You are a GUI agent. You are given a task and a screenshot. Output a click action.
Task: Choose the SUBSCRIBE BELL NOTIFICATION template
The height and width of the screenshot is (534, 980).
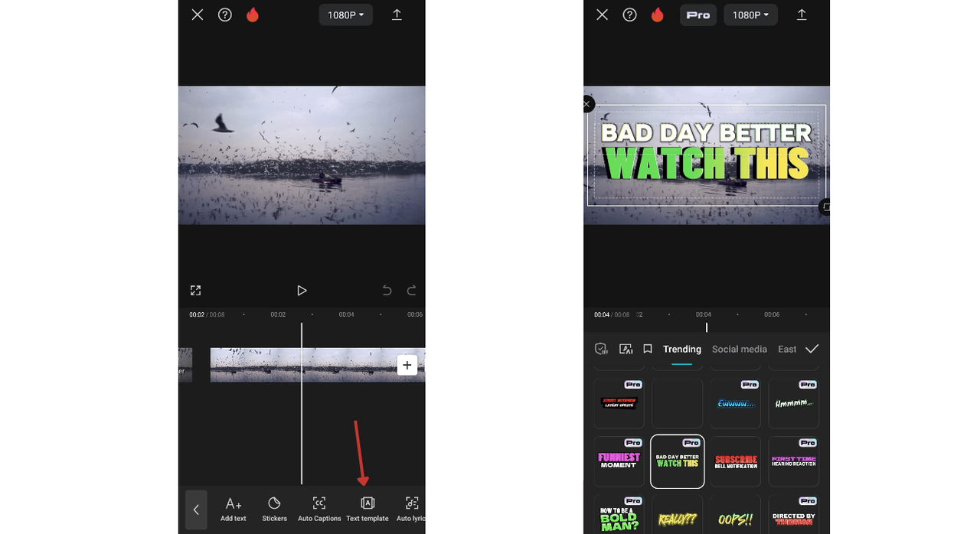click(736, 461)
